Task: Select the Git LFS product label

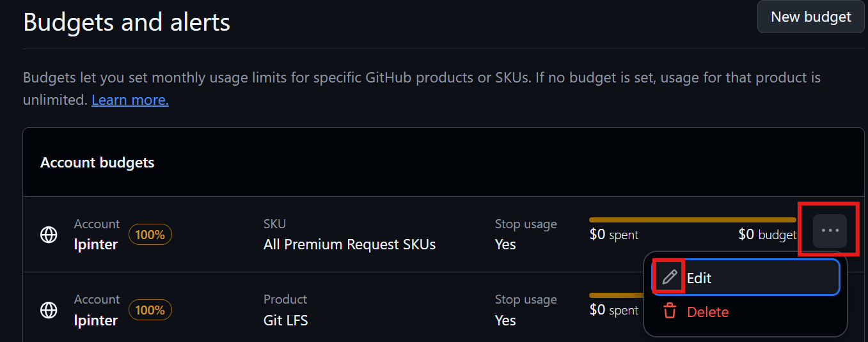Action: click(285, 320)
